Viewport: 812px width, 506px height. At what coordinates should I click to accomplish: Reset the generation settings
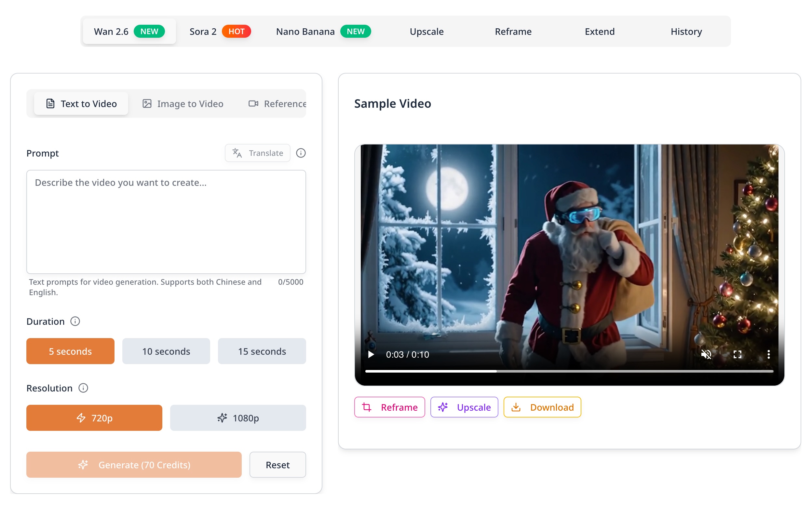point(277,464)
